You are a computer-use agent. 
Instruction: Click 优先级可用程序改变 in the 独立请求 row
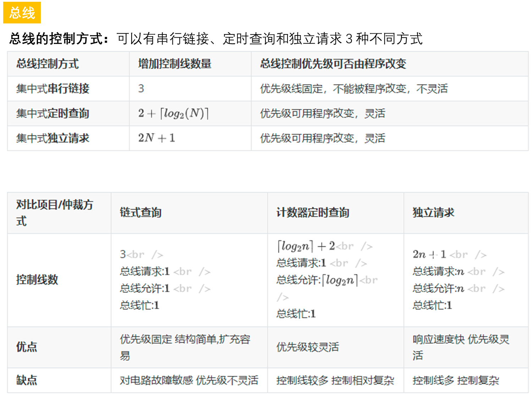322,138
